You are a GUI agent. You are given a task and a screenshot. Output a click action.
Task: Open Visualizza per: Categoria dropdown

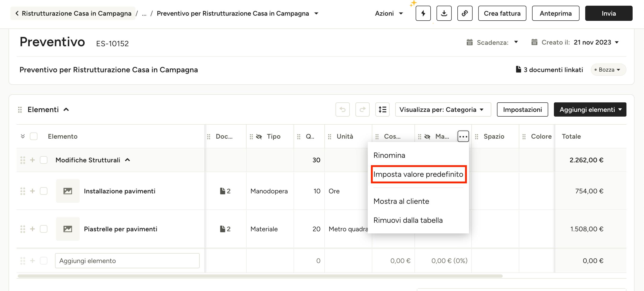pos(443,109)
